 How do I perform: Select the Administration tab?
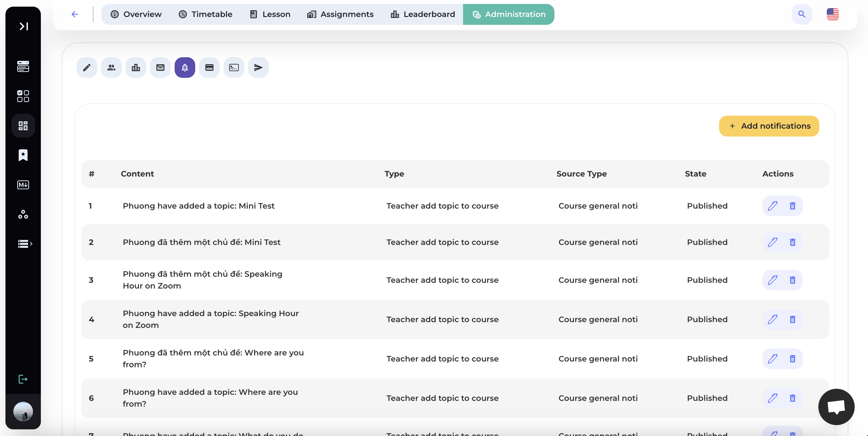click(508, 14)
